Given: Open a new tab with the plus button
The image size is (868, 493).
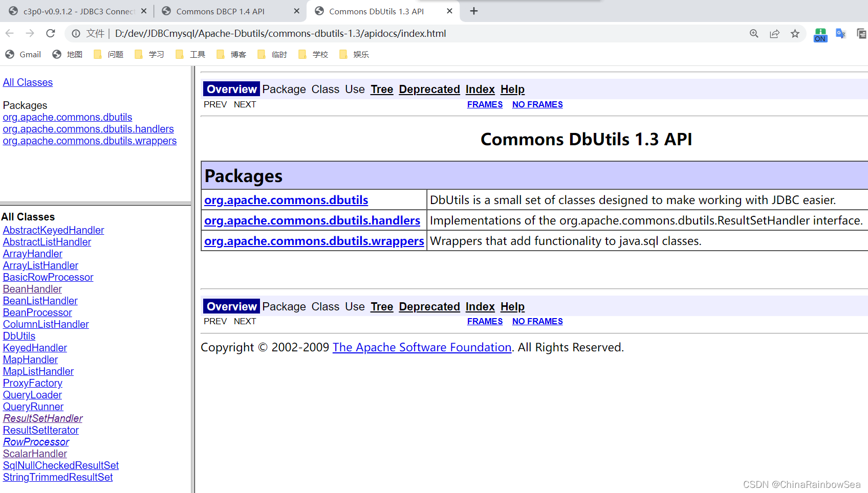Looking at the screenshot, I should click(474, 11).
